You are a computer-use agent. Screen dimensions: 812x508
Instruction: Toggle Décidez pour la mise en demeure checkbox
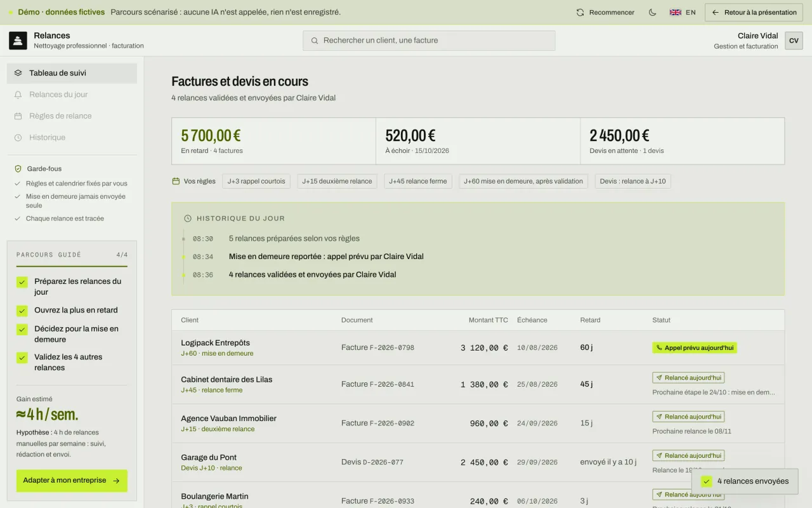22,330
